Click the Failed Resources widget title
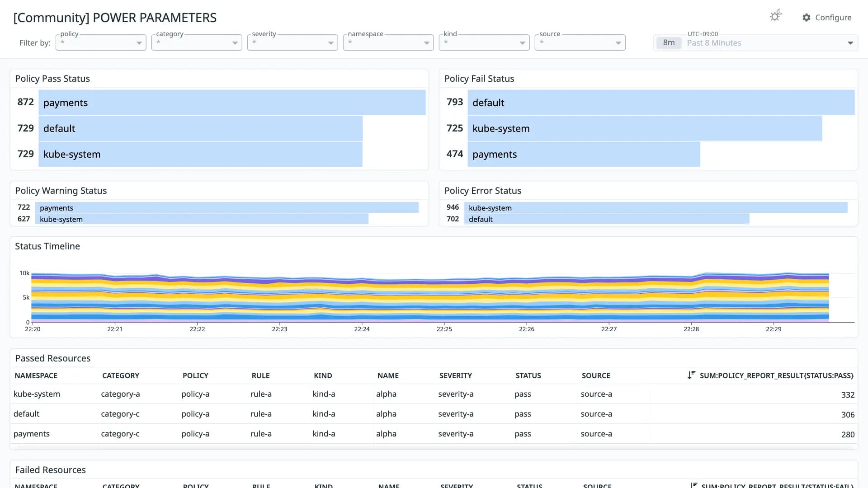Image resolution: width=868 pixels, height=488 pixels. pyautogui.click(x=50, y=470)
